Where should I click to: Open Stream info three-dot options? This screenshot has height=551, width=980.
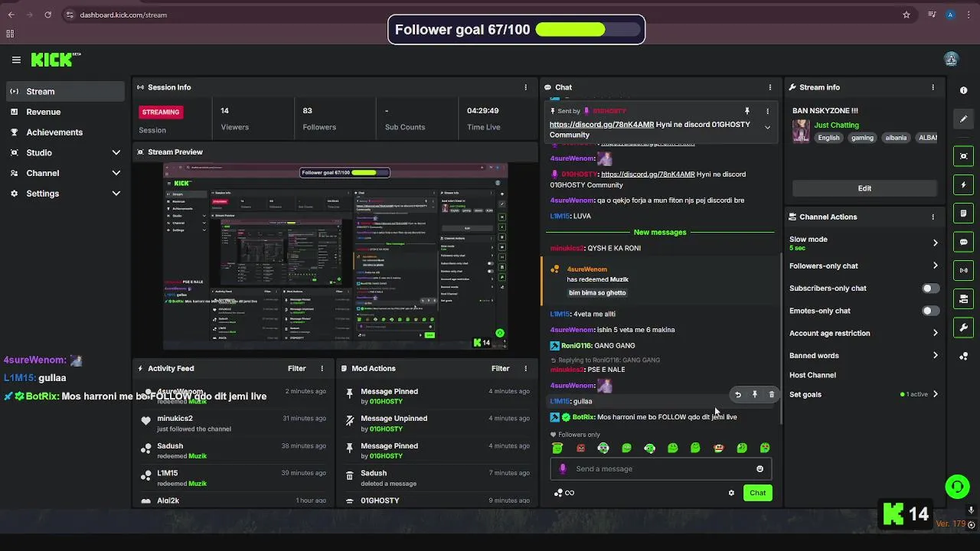pyautogui.click(x=933, y=87)
